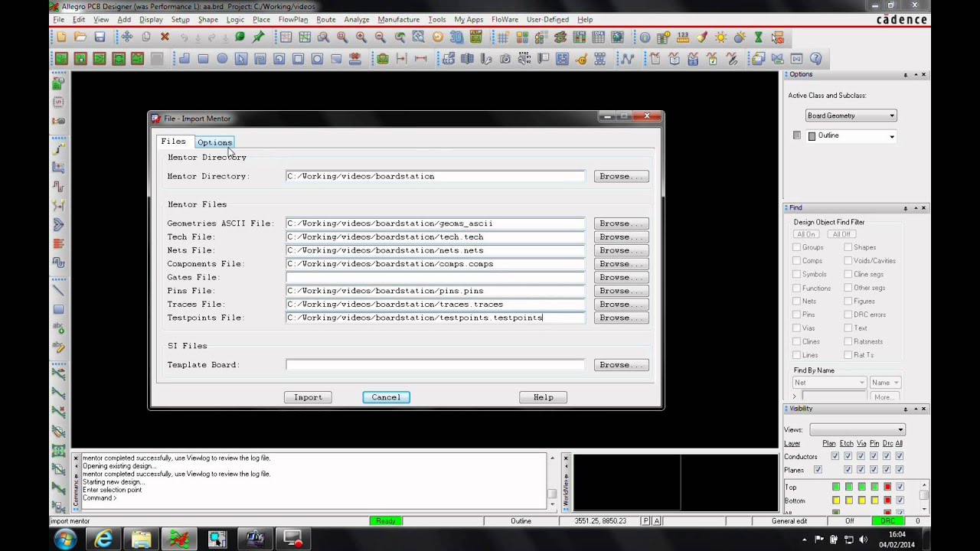Viewport: 980px width, 551px height.
Task: Open the Name dropdown under Find By Name
Action: click(885, 383)
